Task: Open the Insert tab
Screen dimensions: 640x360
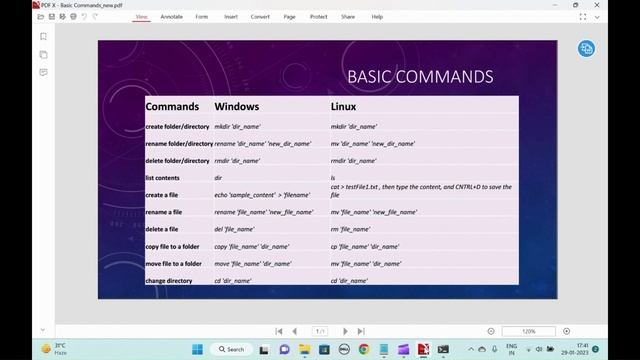Action: pyautogui.click(x=231, y=17)
